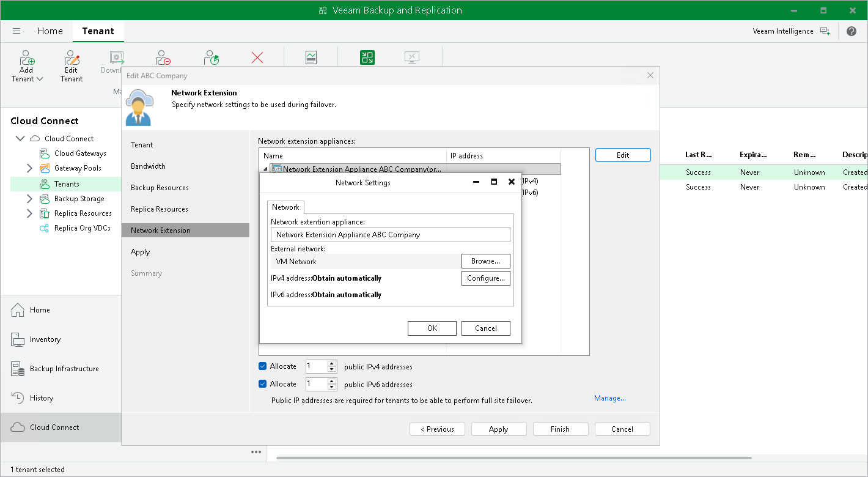Click the red delete tenant icon
Viewport: 868px width, 477px height.
257,57
